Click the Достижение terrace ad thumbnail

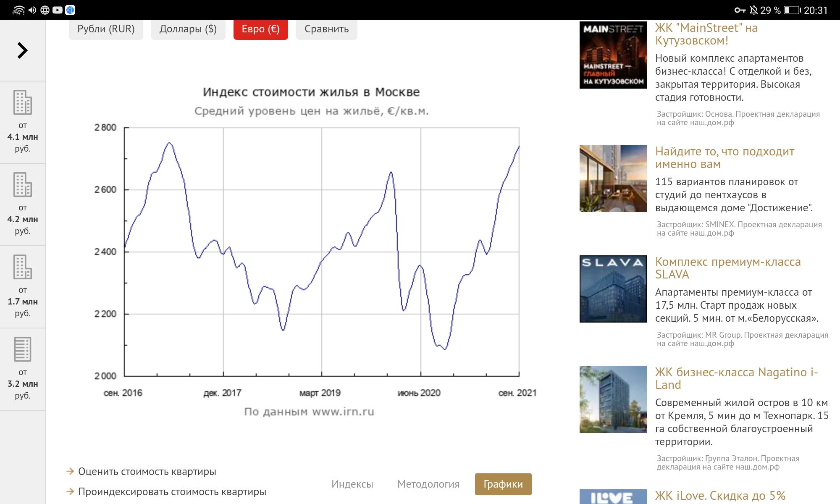pos(613,178)
